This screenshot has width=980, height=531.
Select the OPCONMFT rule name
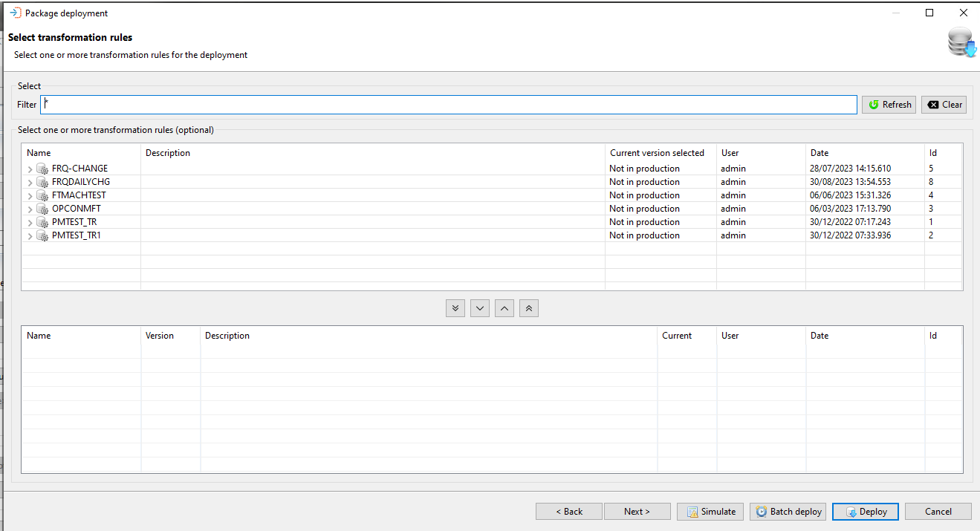77,209
